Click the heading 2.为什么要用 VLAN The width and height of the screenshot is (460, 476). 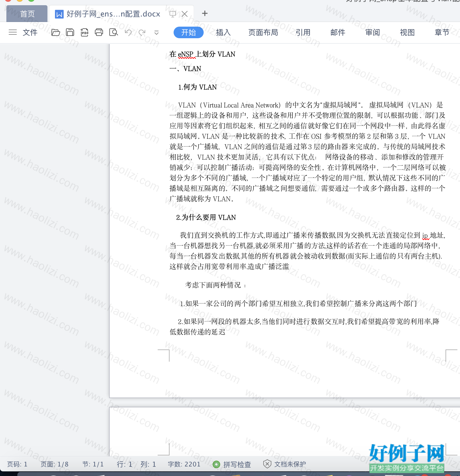click(206, 217)
